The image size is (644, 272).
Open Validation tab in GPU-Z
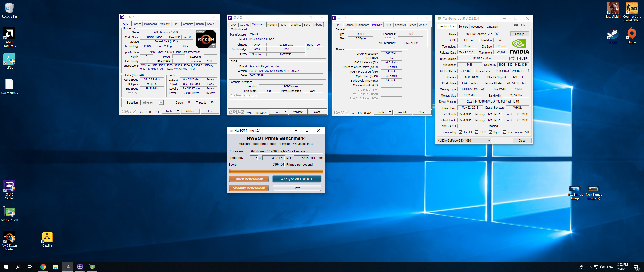point(492,27)
